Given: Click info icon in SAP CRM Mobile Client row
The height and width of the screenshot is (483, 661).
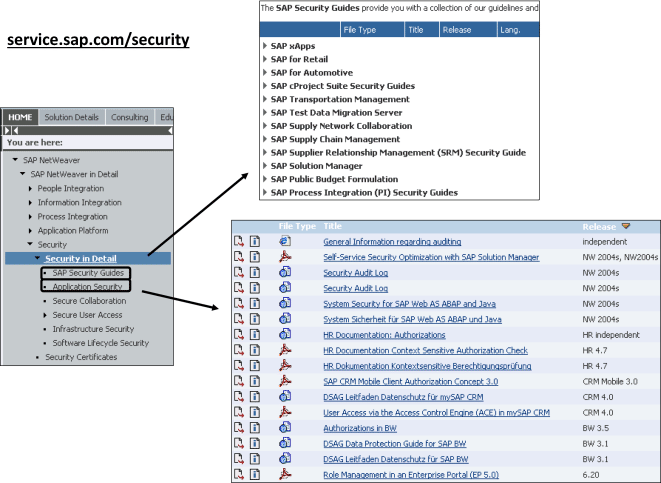Looking at the screenshot, I should 255,381.
